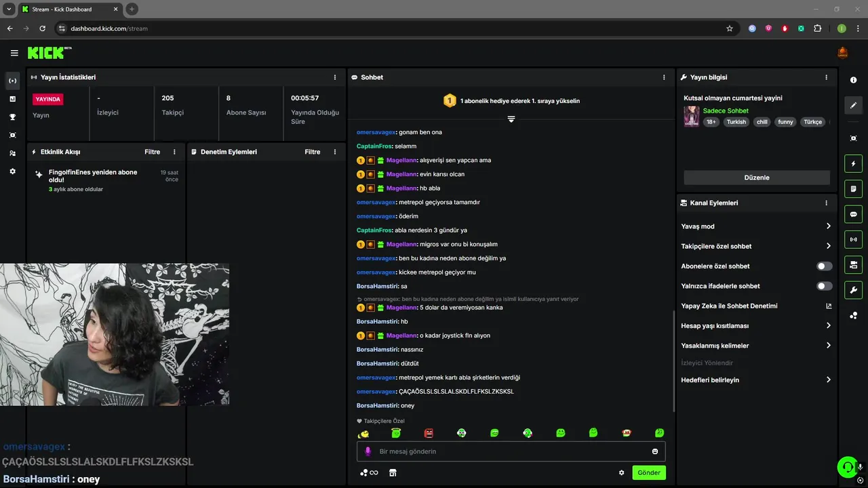Viewport: 868px width, 488px height.
Task: Click the funny tag
Action: (785, 122)
